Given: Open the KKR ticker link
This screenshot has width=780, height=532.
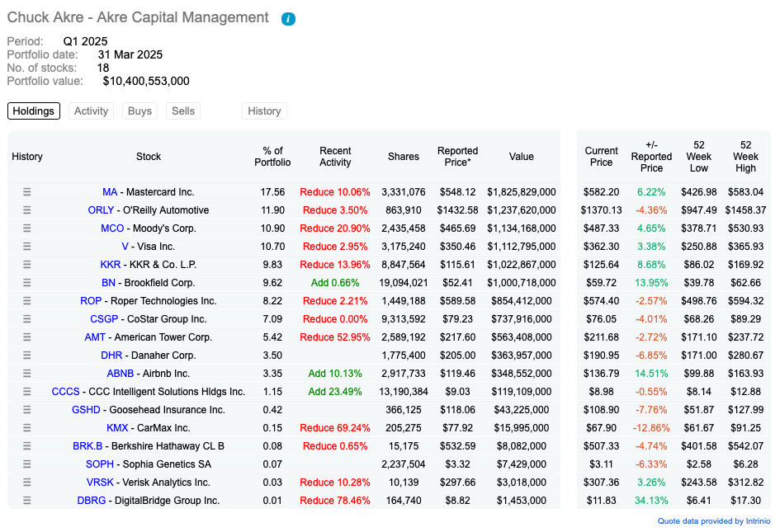Looking at the screenshot, I should tap(111, 265).
